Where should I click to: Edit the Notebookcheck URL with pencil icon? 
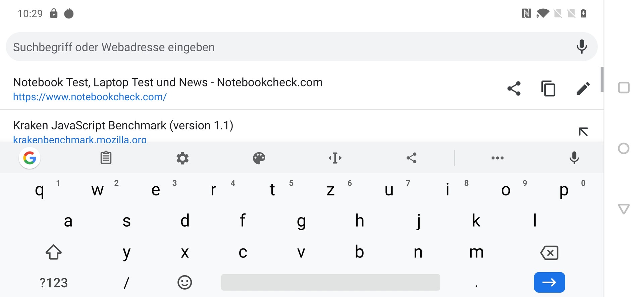(583, 88)
